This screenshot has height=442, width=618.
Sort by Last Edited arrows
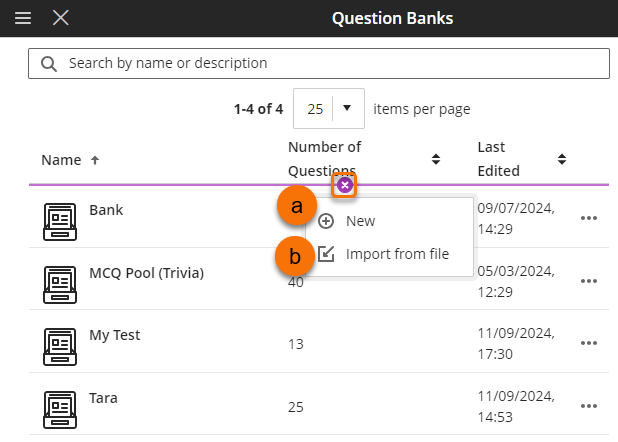click(562, 159)
